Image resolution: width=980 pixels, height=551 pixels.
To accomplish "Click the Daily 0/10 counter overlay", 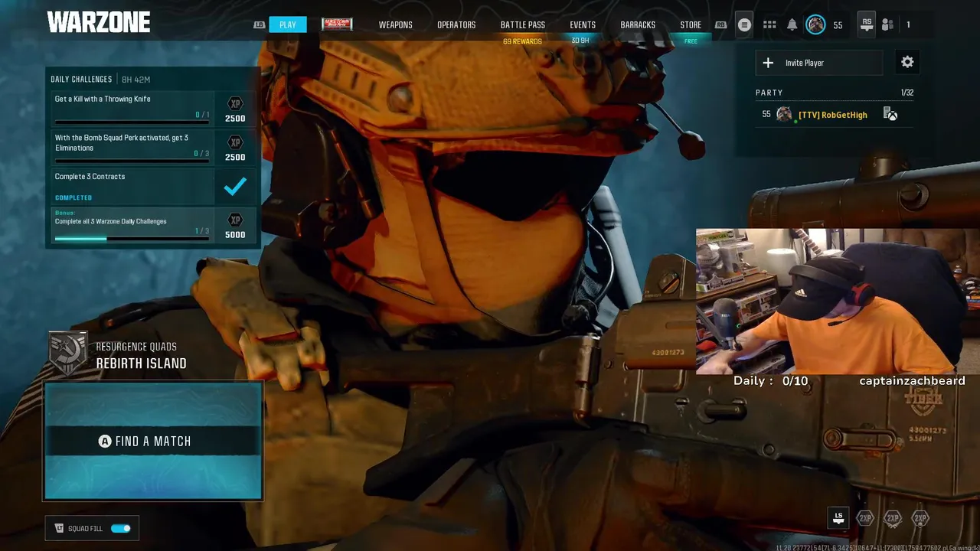I will click(x=770, y=381).
